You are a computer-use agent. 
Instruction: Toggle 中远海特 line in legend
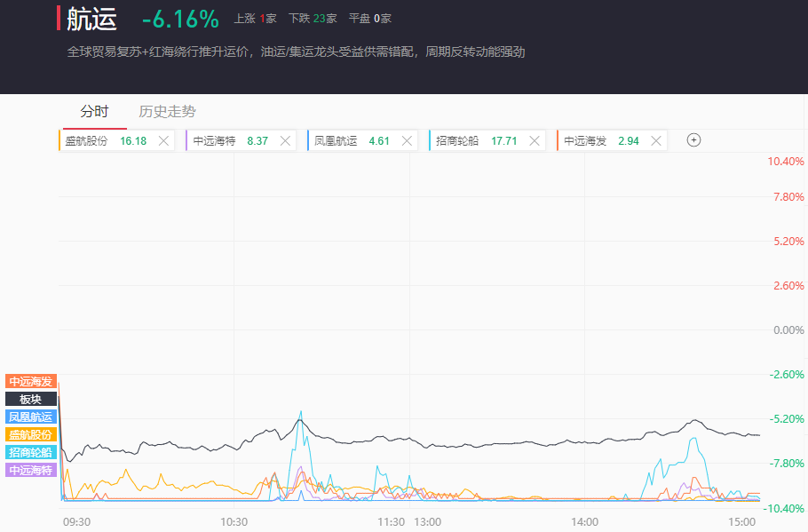click(x=31, y=470)
